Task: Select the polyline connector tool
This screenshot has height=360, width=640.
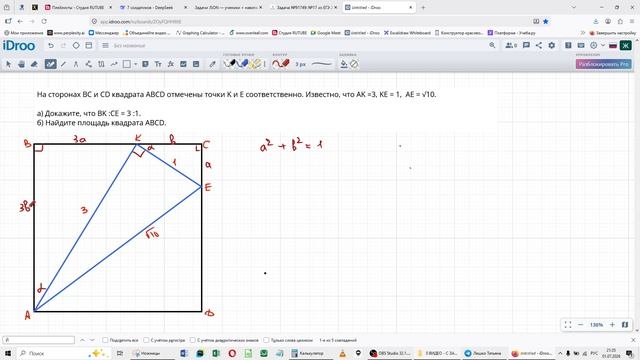Action: click(x=89, y=64)
